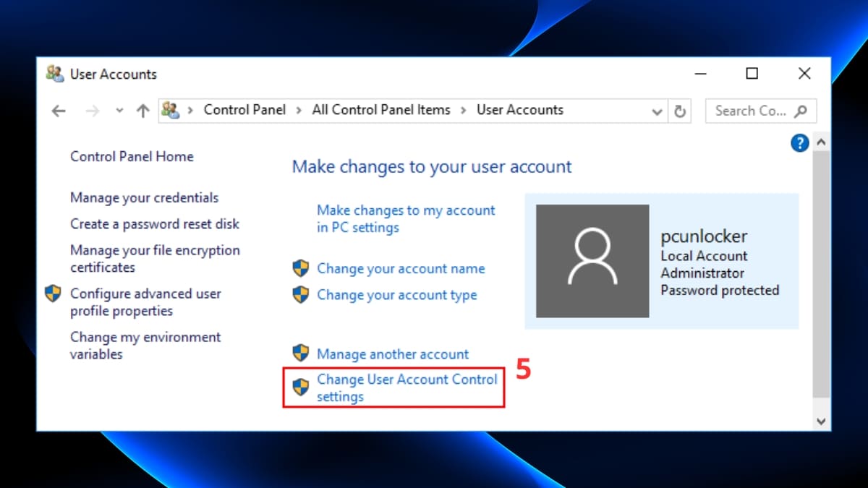Viewport: 868px width, 488px height.
Task: Click the User Accounts icon in address bar
Action: coord(171,110)
